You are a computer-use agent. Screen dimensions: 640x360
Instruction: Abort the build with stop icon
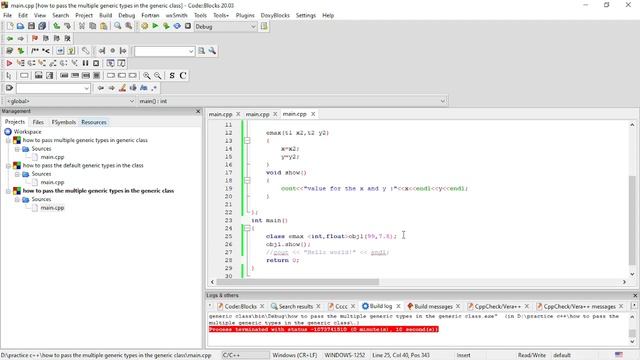coord(188,26)
